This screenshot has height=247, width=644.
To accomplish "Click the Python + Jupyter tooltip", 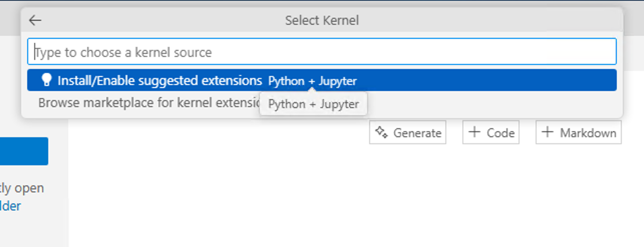I will 313,104.
